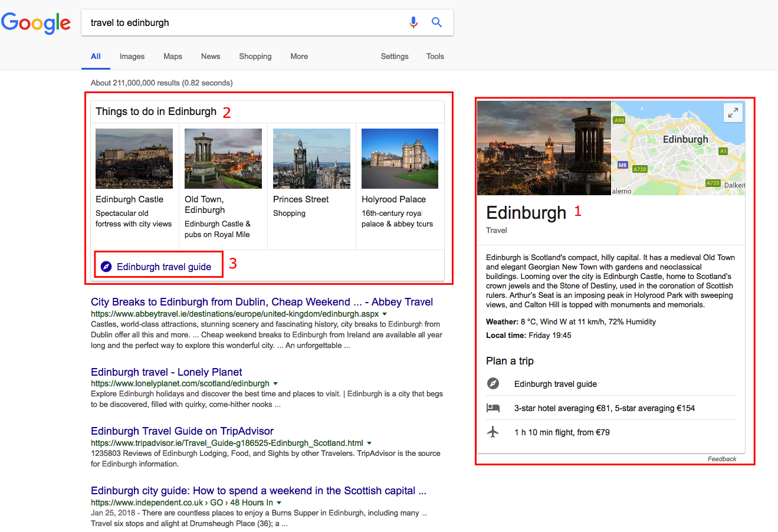Open the More menu
The width and height of the screenshot is (778, 532).
point(299,57)
